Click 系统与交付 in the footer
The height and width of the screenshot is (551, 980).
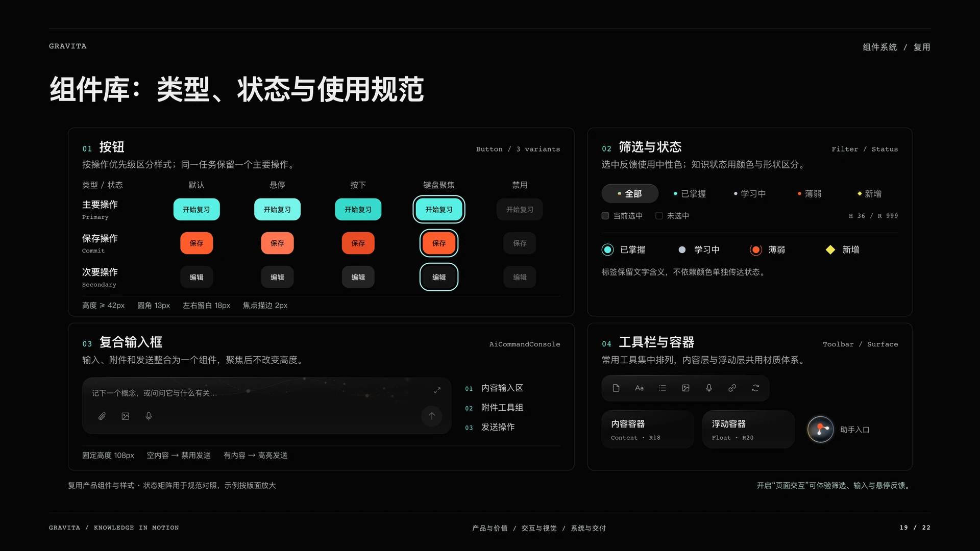(x=589, y=528)
